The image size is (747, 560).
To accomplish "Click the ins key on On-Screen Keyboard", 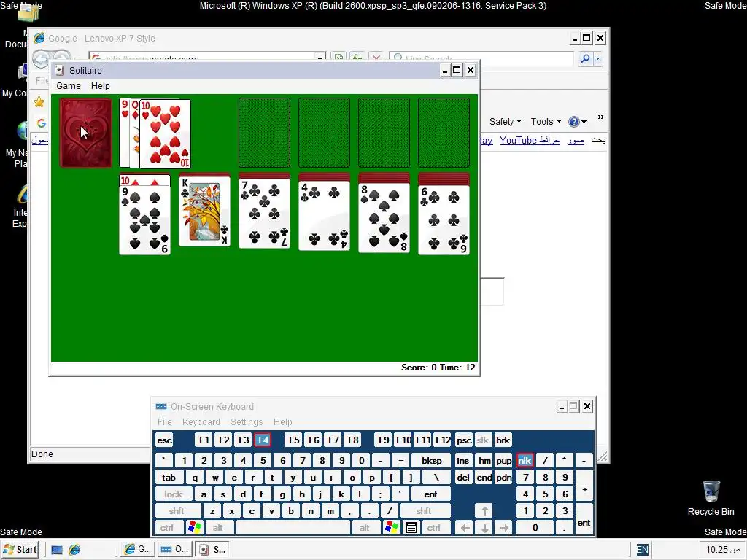I will [462, 461].
